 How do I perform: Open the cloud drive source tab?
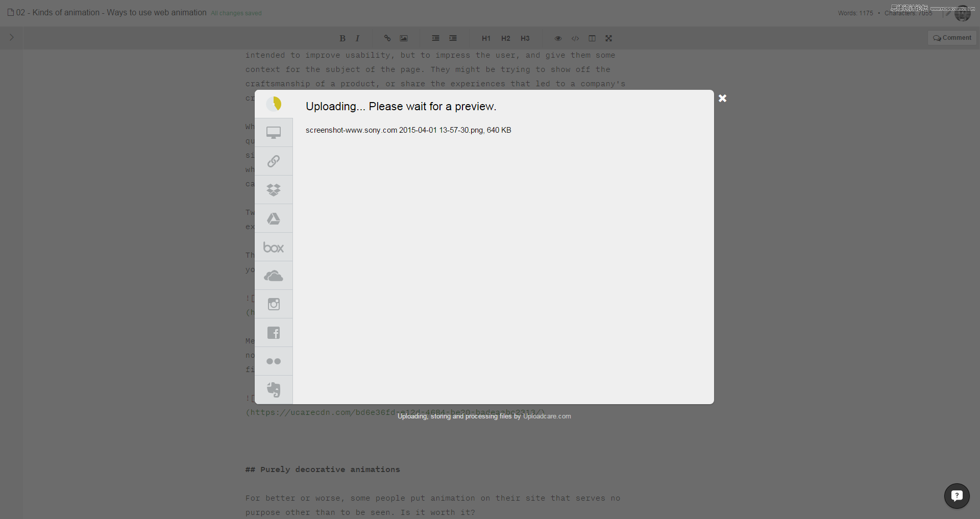tap(274, 276)
